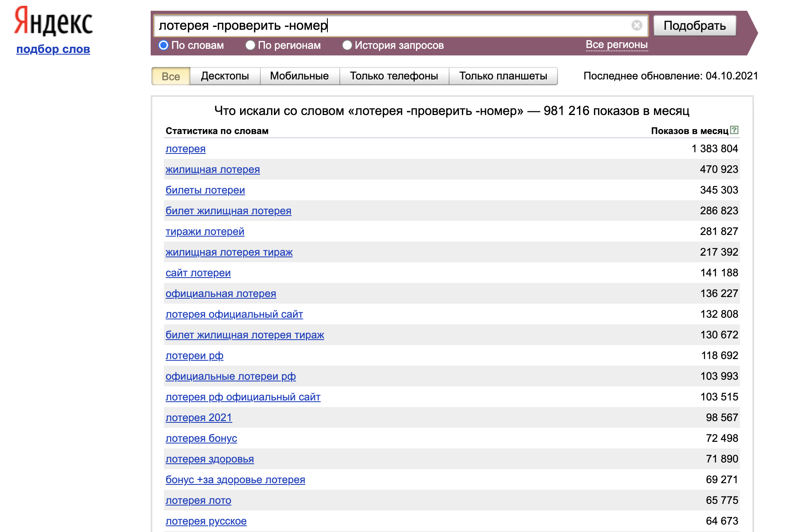Switch to the Только телефоны tab

pyautogui.click(x=394, y=76)
